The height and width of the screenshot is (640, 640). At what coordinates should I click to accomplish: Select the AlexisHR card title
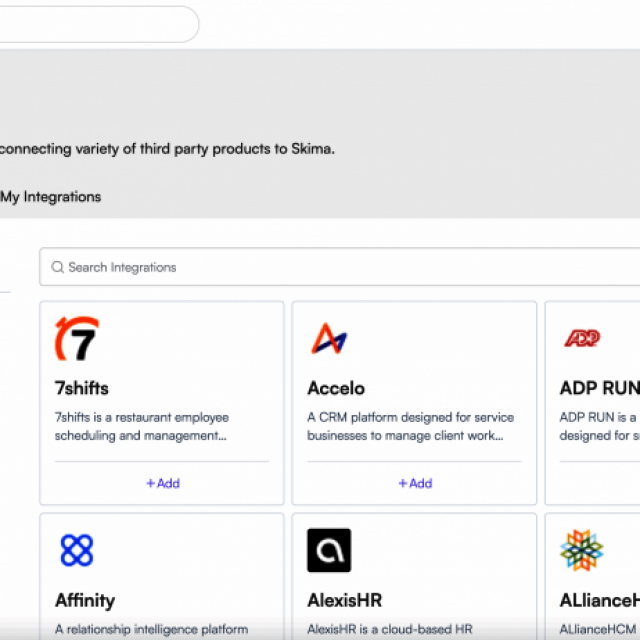(x=344, y=600)
